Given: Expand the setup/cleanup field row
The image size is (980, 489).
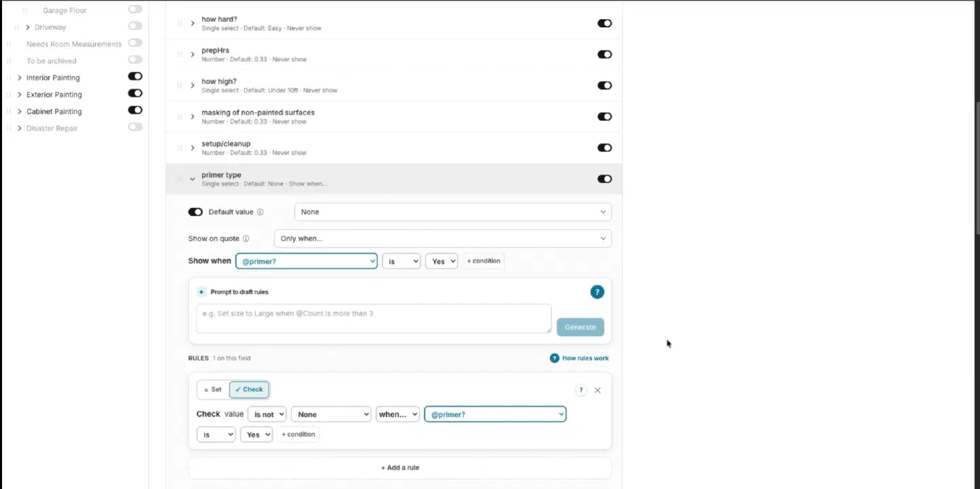Looking at the screenshot, I should (193, 148).
